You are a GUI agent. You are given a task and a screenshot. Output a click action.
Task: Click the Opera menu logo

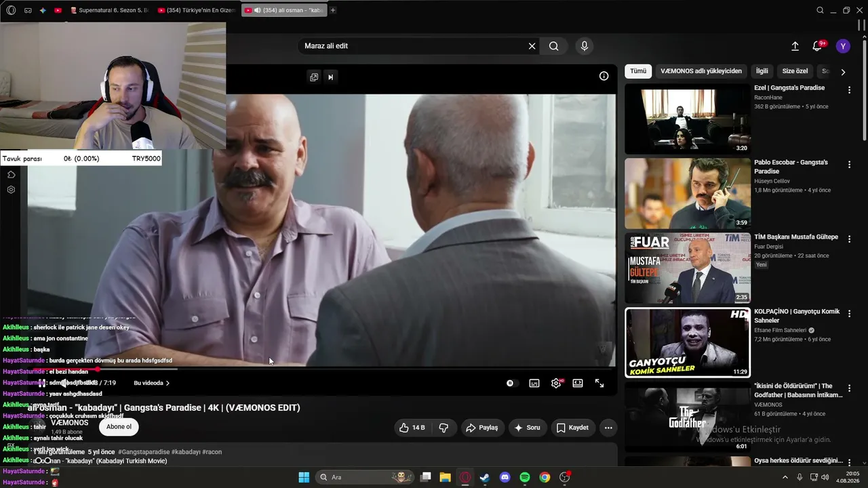[11, 10]
